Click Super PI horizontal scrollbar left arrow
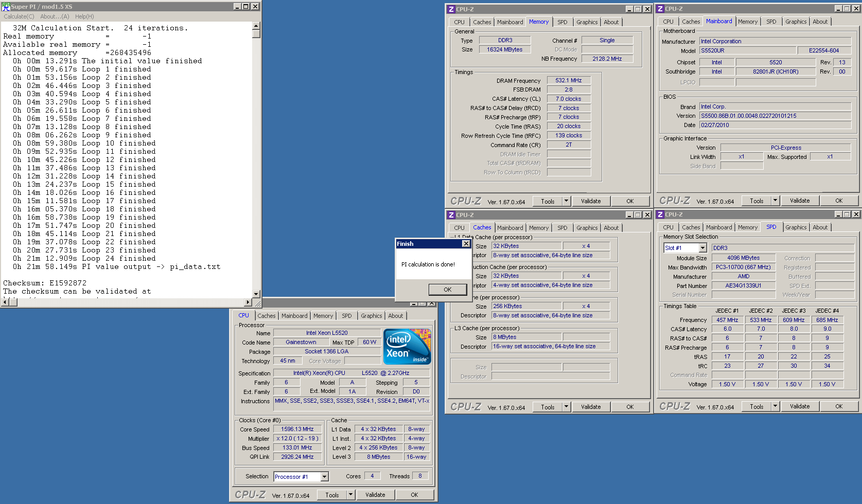Image resolution: width=862 pixels, height=504 pixels. point(6,302)
